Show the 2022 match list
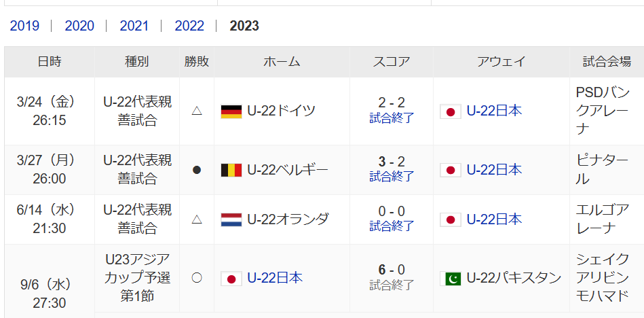The height and width of the screenshot is (318, 644). tap(189, 26)
